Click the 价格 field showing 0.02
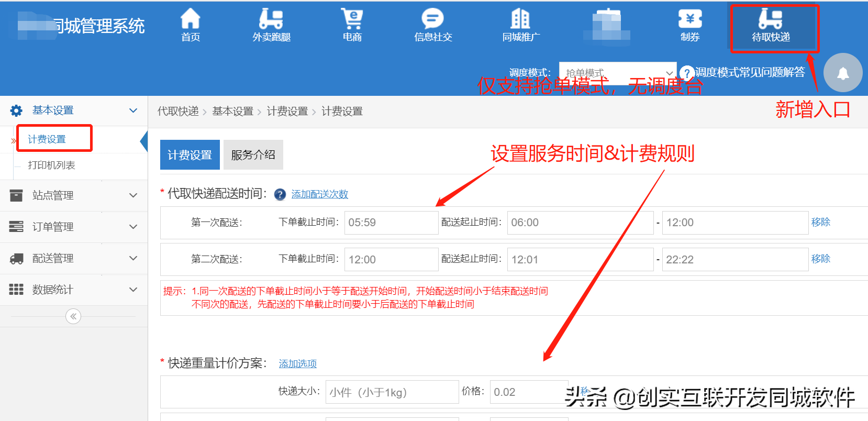The height and width of the screenshot is (421, 868). point(529,392)
